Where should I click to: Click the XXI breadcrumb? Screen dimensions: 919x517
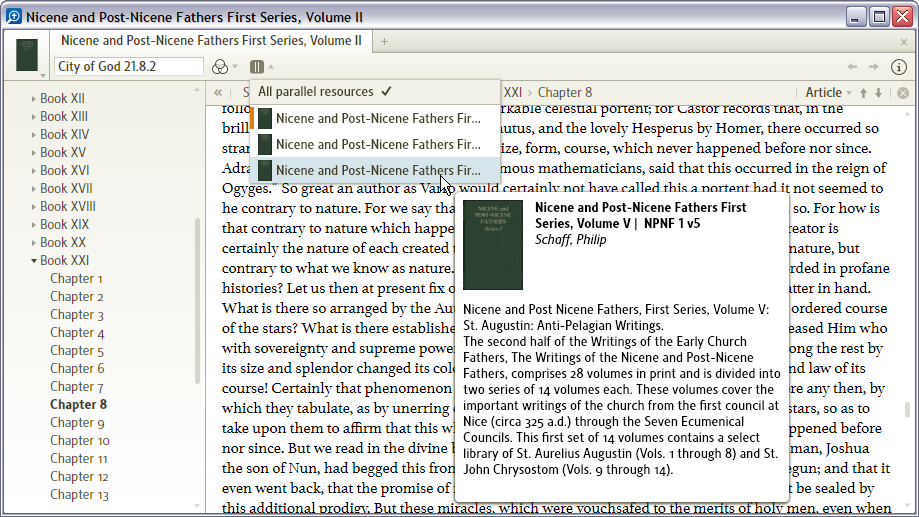click(x=513, y=93)
